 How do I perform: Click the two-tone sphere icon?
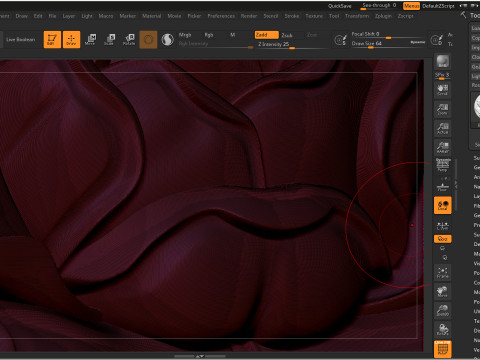pos(167,40)
